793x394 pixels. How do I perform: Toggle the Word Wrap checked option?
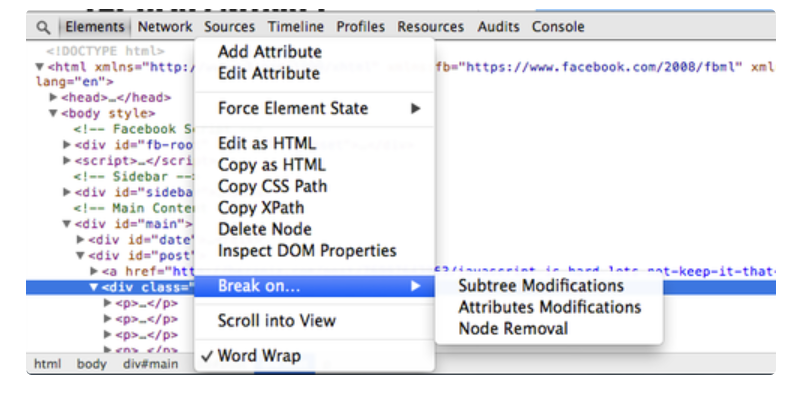point(314,356)
